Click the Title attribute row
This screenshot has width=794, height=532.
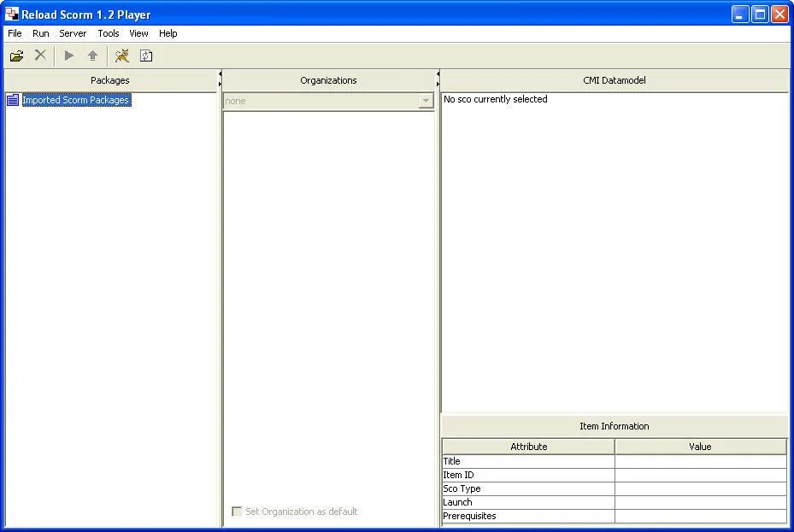(x=615, y=461)
